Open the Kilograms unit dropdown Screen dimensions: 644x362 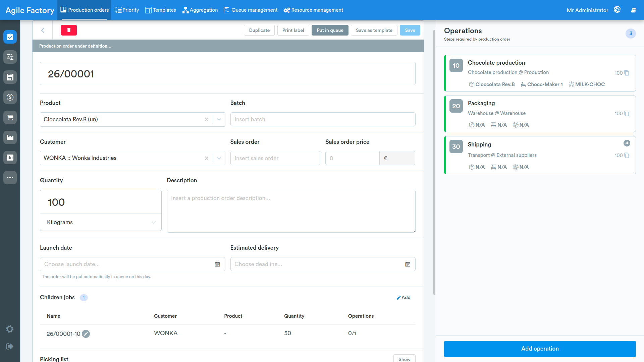coord(101,222)
